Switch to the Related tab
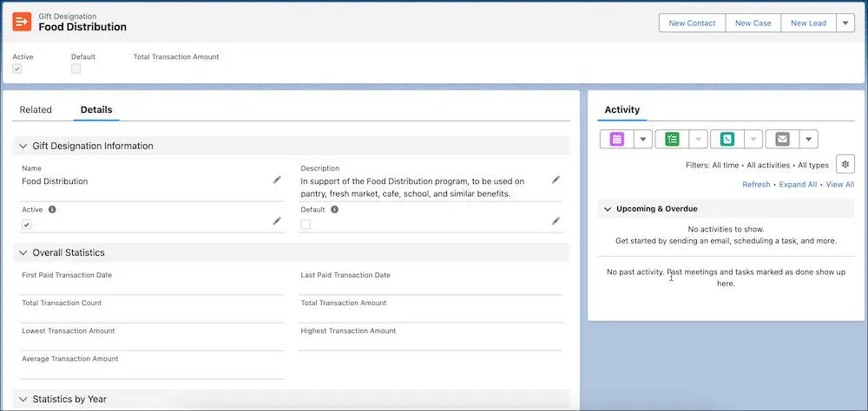The width and height of the screenshot is (868, 411). coord(36,109)
